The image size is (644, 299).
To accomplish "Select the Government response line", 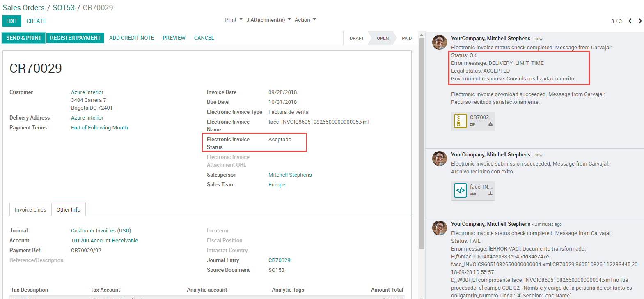I will coord(513,79).
